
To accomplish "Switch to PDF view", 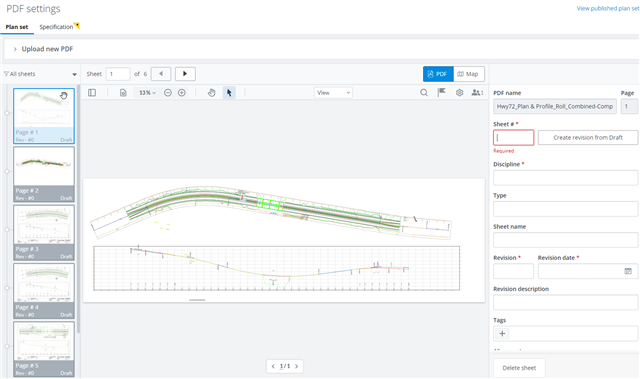I will pos(438,74).
